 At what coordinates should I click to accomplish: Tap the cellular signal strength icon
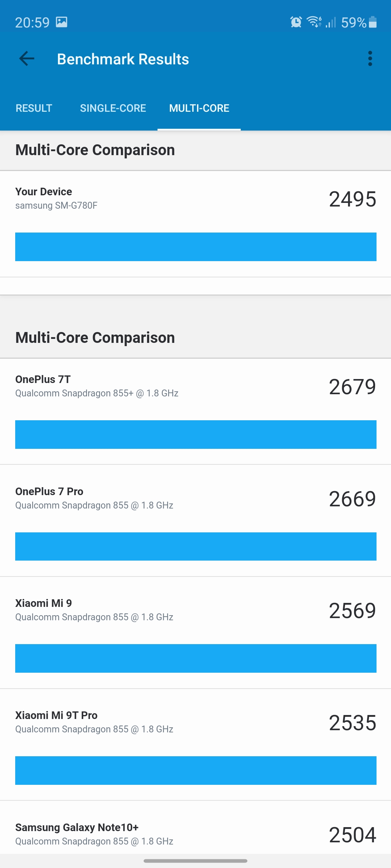(331, 22)
